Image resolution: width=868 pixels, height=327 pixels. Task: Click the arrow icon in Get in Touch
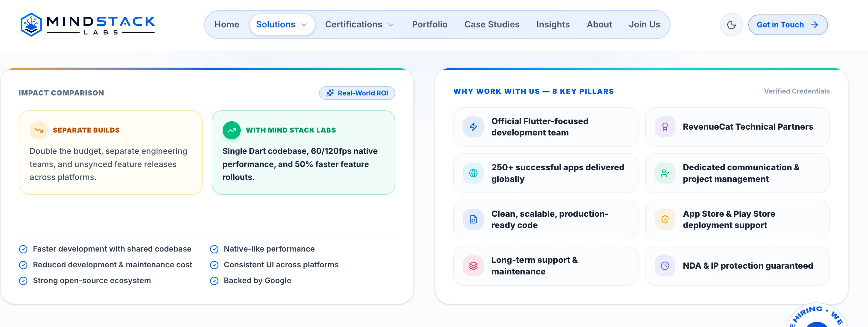(814, 25)
